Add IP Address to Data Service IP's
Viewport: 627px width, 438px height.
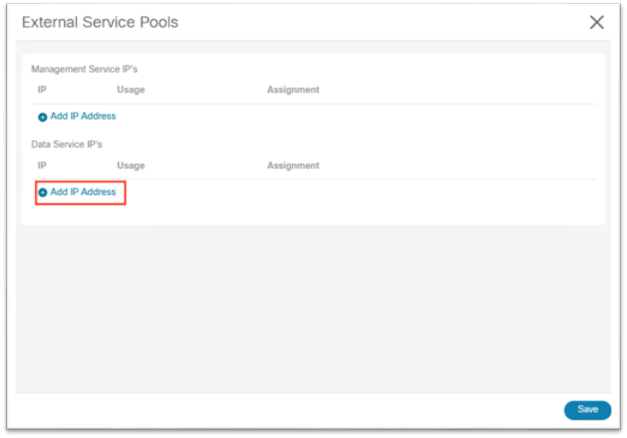(x=77, y=192)
